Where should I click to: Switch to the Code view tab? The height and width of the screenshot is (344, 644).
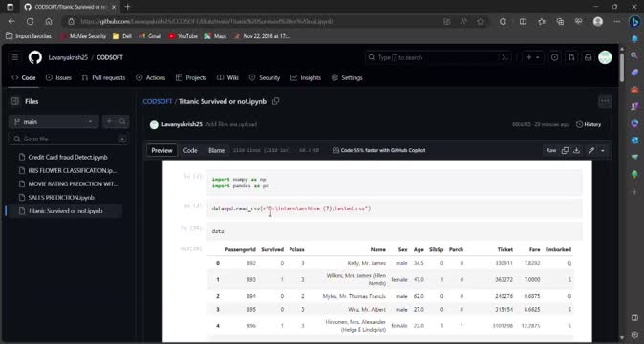click(x=190, y=150)
